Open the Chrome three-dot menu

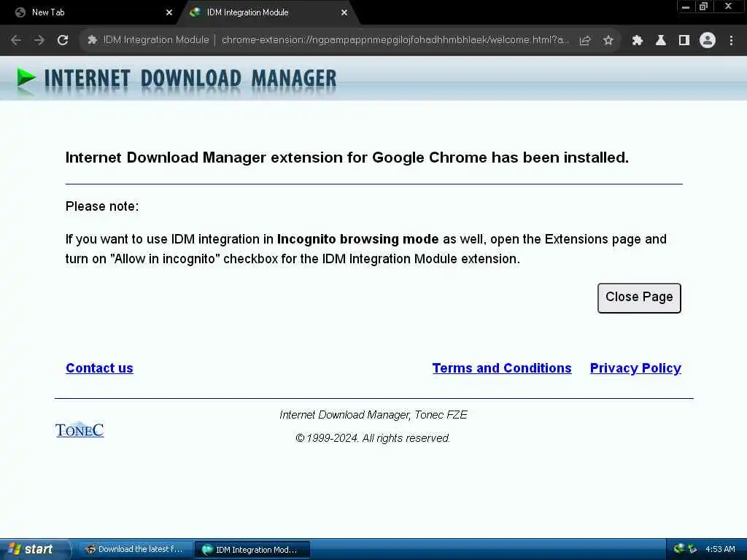(731, 41)
